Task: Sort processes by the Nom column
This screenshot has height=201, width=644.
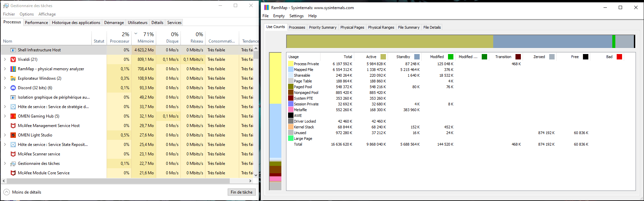Action: (46, 37)
